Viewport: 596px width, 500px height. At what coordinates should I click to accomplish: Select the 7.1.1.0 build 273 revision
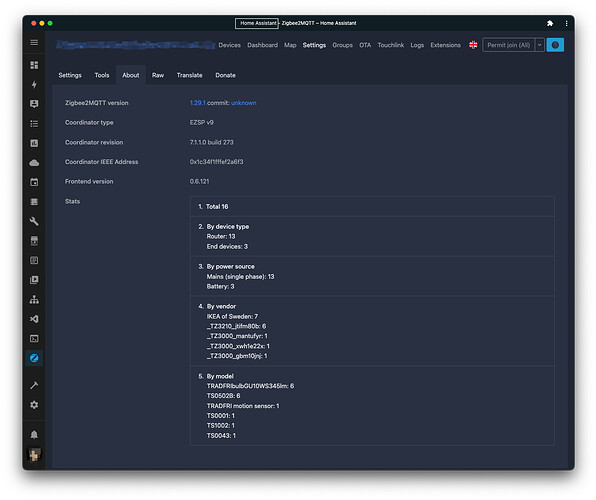[x=212, y=142]
